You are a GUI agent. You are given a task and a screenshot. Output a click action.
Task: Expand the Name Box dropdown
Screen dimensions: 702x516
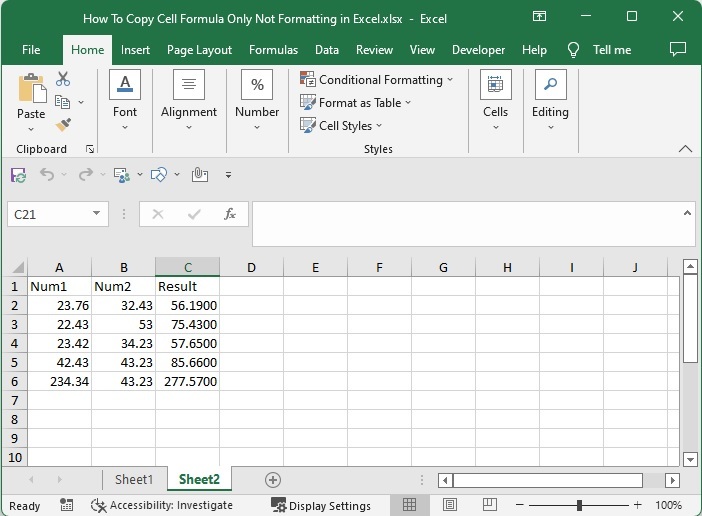[97, 214]
